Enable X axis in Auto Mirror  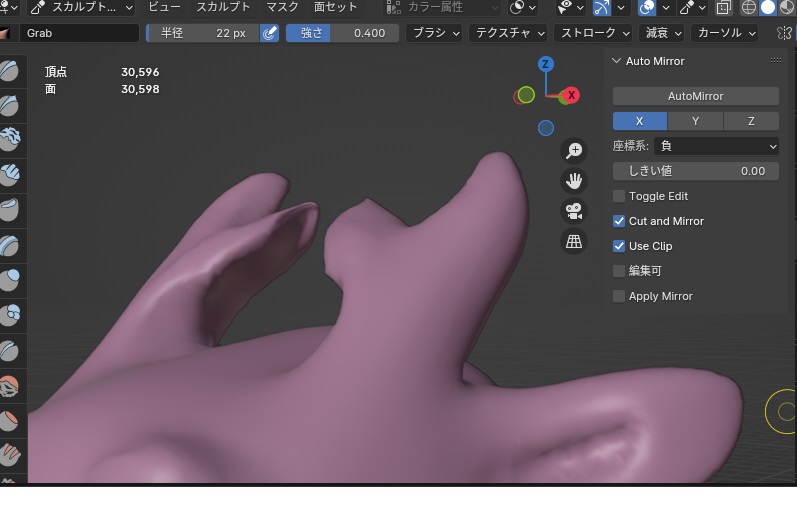tap(639, 121)
